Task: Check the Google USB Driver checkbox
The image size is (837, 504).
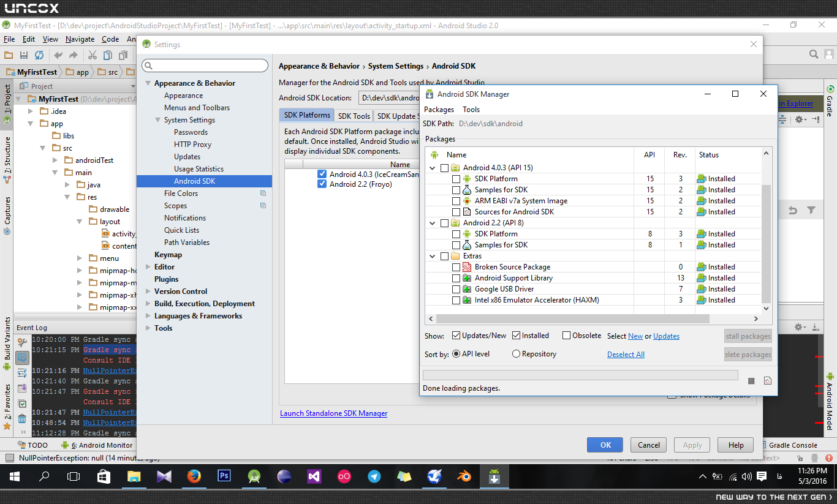Action: click(456, 289)
